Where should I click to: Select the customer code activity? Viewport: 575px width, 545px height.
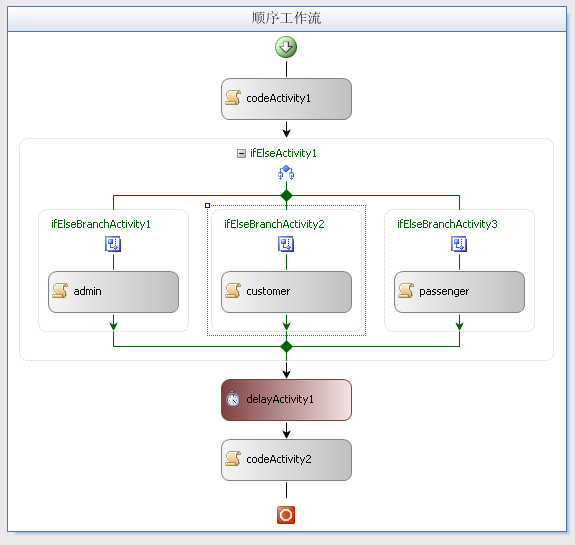tap(286, 292)
